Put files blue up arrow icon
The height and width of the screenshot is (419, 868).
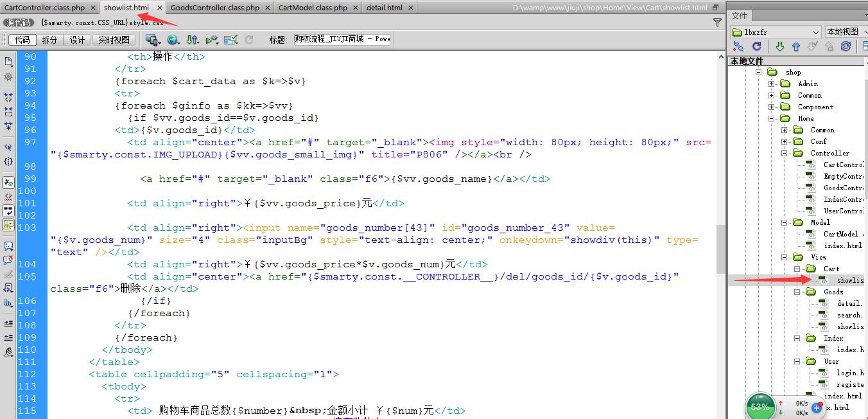coord(796,46)
